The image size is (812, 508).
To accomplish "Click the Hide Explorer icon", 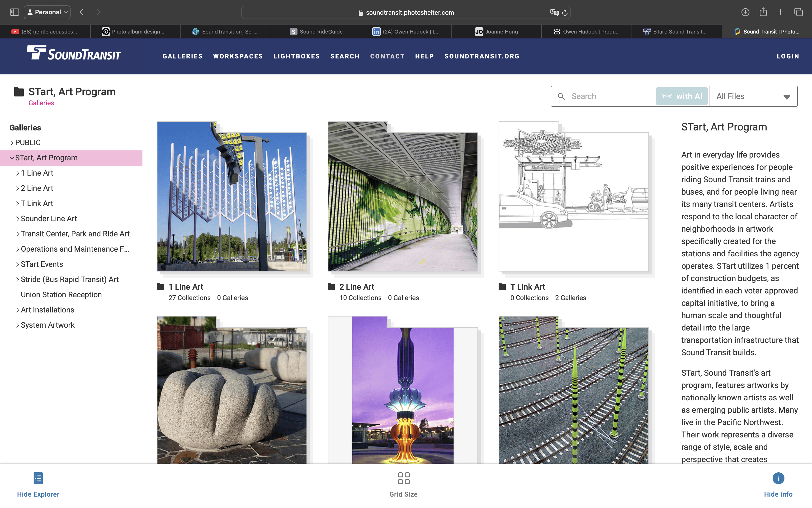I will pos(38,479).
